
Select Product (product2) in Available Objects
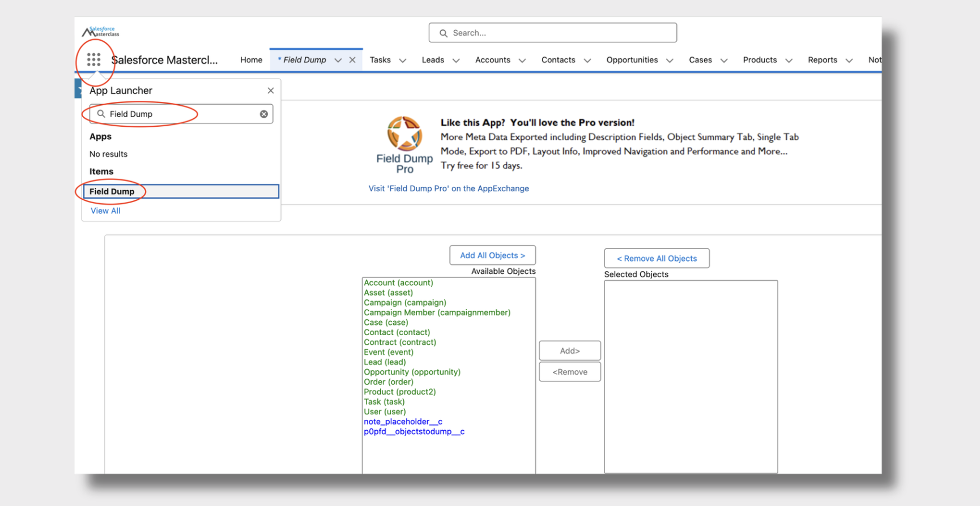point(400,392)
